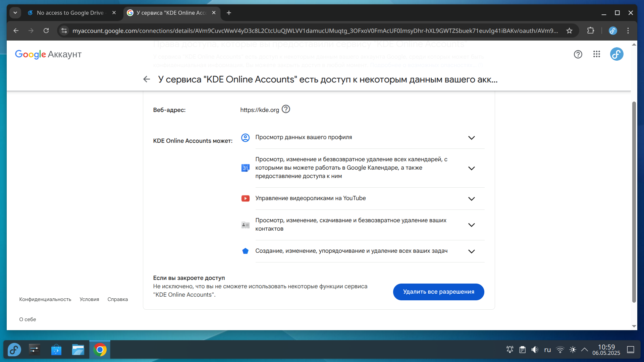Reload the current page
Viewport: 644px width, 362px height.
click(x=46, y=31)
